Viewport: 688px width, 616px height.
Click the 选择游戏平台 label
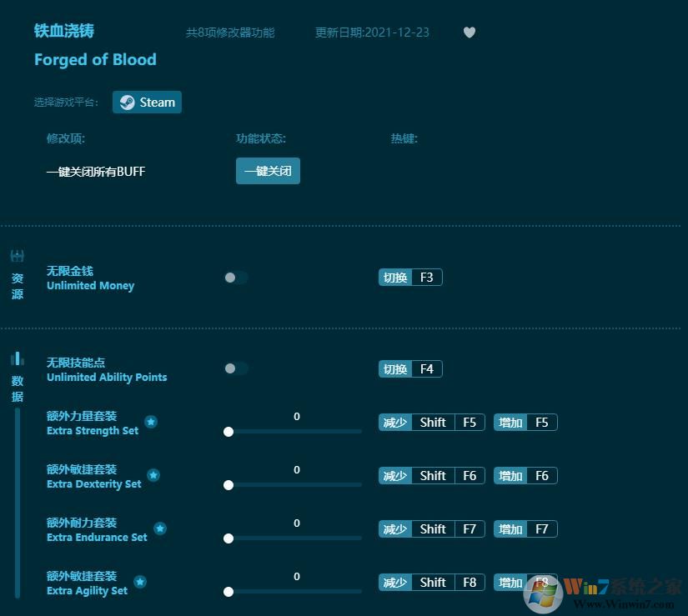click(66, 103)
